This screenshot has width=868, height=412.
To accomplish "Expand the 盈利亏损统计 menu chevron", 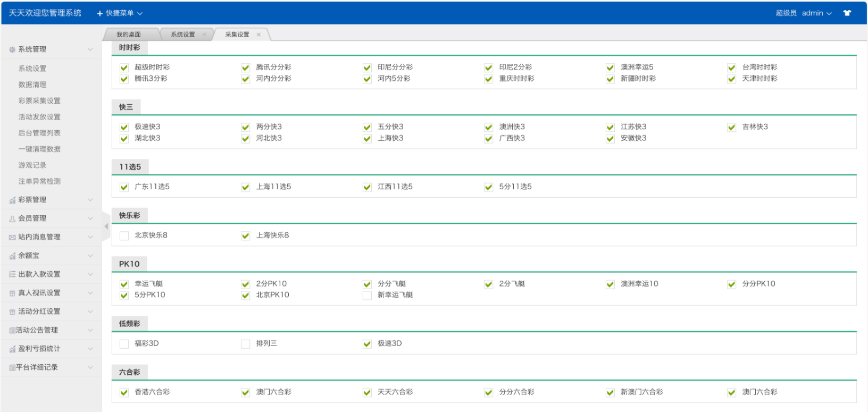I will (90, 349).
